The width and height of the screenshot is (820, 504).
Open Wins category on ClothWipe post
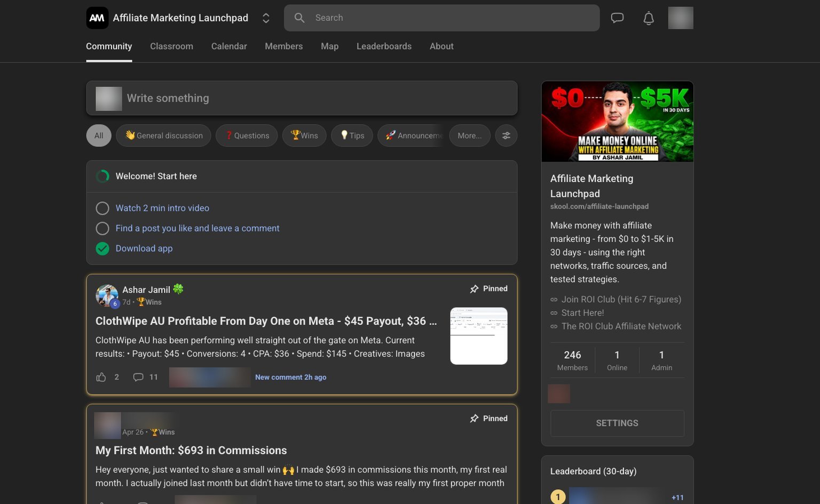(149, 302)
